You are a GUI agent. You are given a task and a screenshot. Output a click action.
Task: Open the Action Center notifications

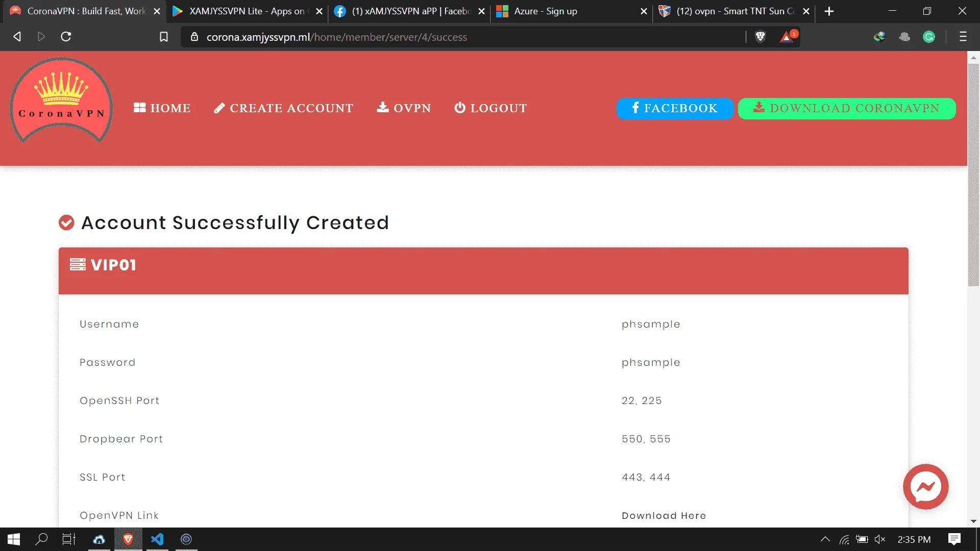click(954, 539)
